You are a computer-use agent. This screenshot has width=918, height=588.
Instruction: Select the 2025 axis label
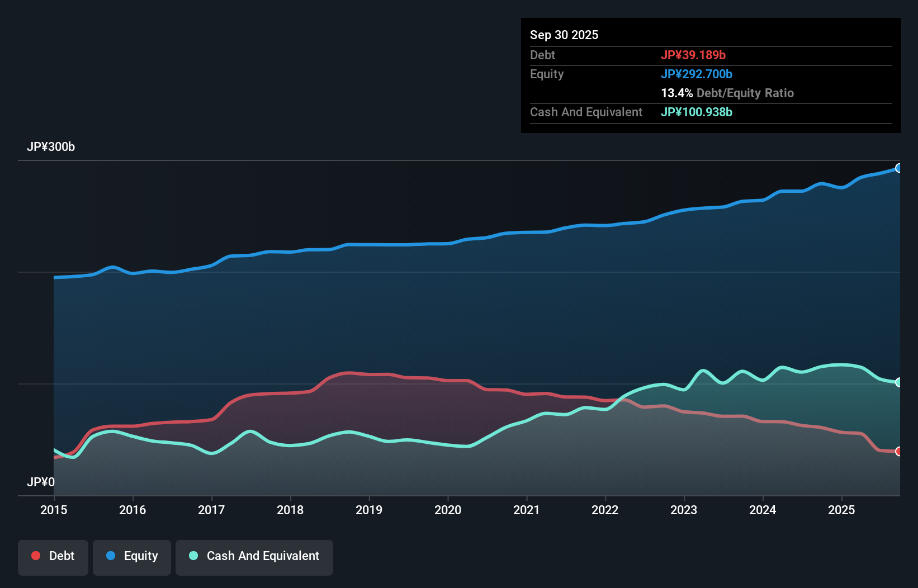tap(842, 510)
